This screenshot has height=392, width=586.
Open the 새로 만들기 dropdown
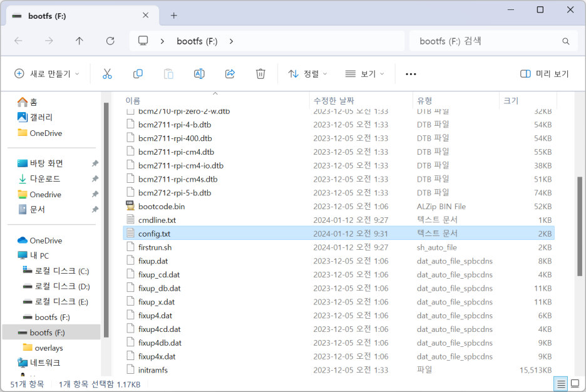(47, 74)
